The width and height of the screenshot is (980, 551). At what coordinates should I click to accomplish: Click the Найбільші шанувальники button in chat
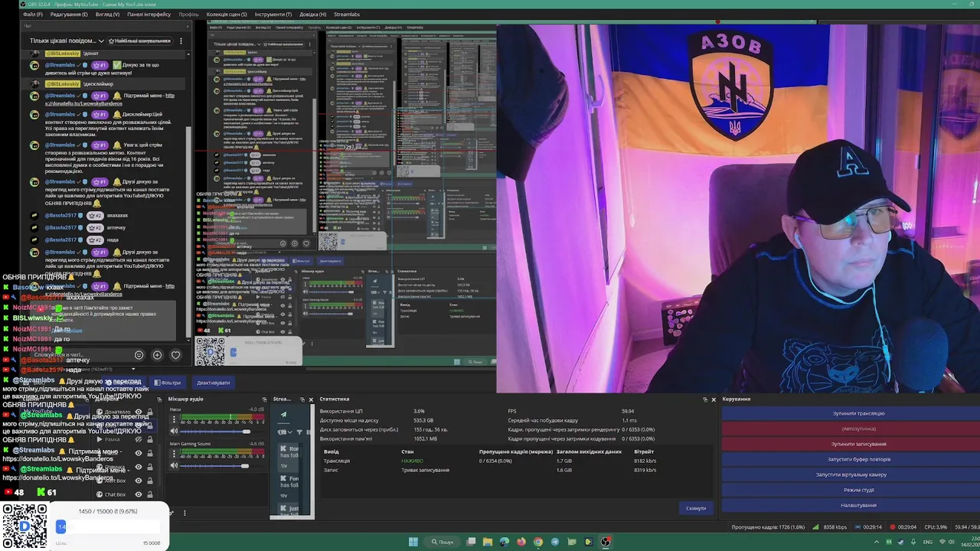pos(139,41)
